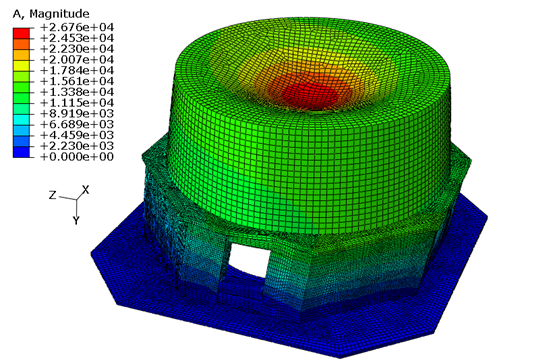Select the orange legend swatch near +2.230e+04
The height and width of the screenshot is (362, 536).
(x=21, y=55)
